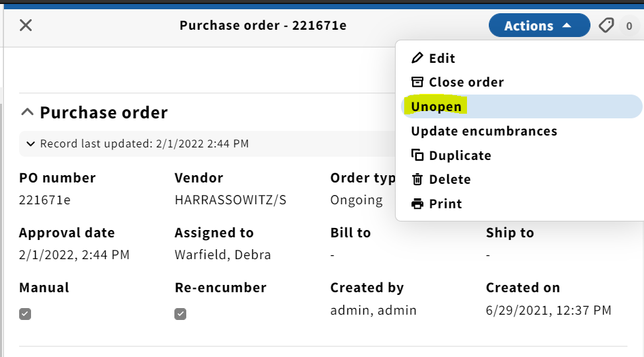Click the trash icon beside Delete
The height and width of the screenshot is (357, 644).
[417, 179]
